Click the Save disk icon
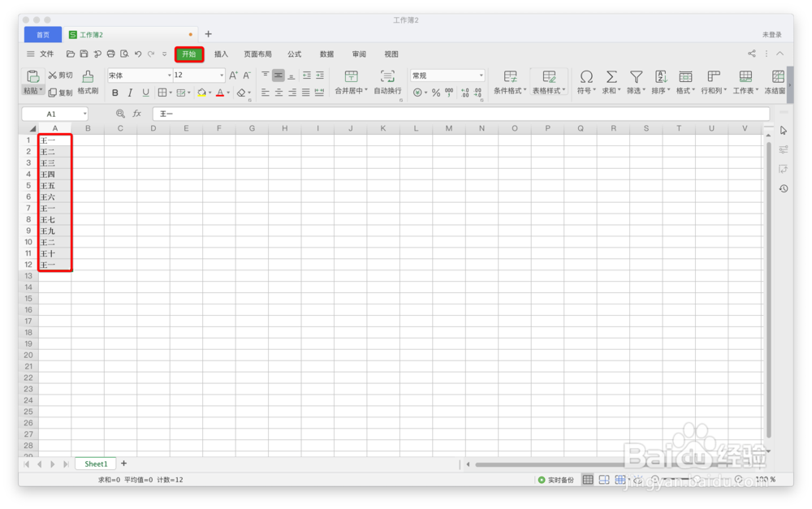Viewport: 812px width, 509px height. 84,54
